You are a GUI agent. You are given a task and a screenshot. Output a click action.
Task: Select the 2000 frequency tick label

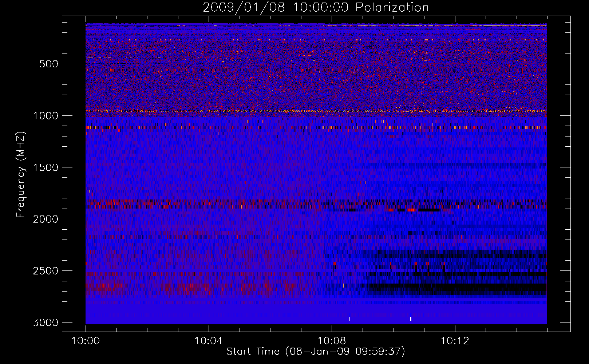pyautogui.click(x=46, y=219)
